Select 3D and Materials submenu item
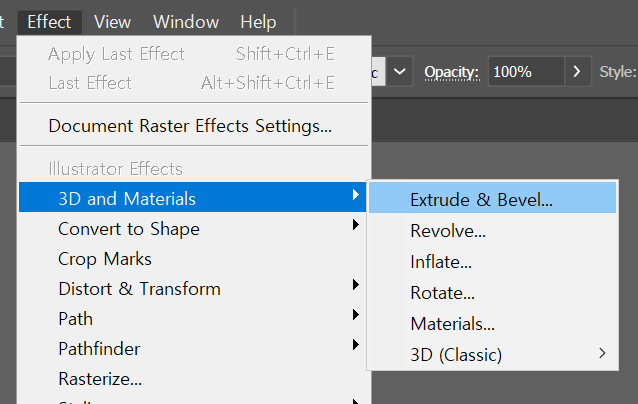The image size is (638, 404). coord(192,198)
